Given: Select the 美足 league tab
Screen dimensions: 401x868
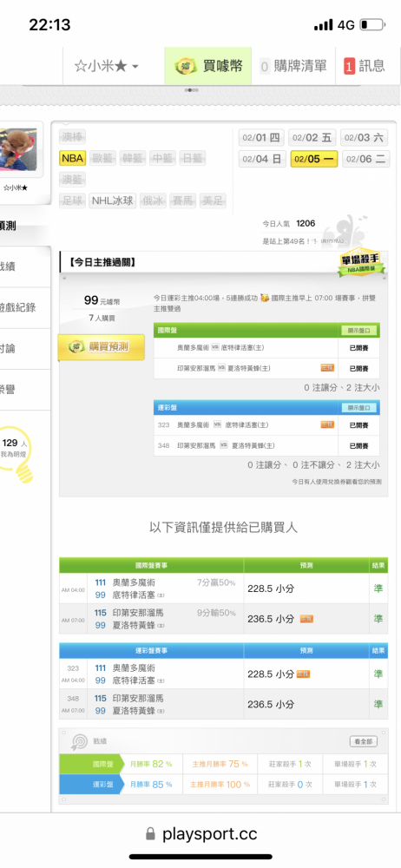Looking at the screenshot, I should coord(213,201).
